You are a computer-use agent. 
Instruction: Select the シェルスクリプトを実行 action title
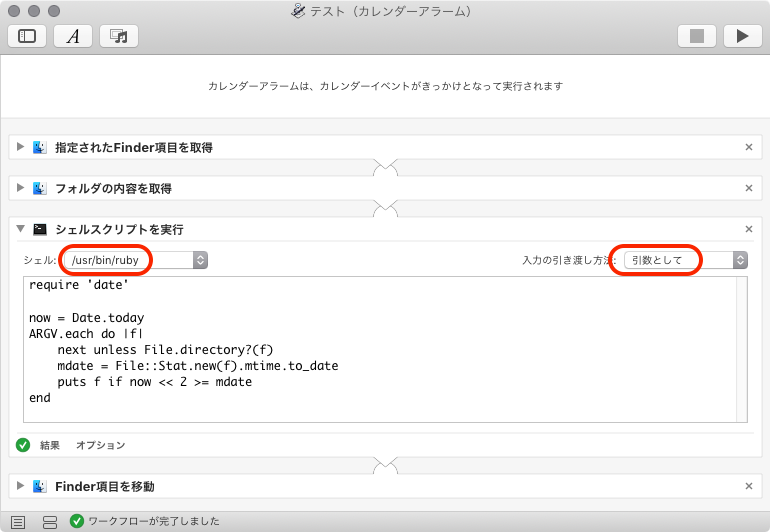[119, 229]
